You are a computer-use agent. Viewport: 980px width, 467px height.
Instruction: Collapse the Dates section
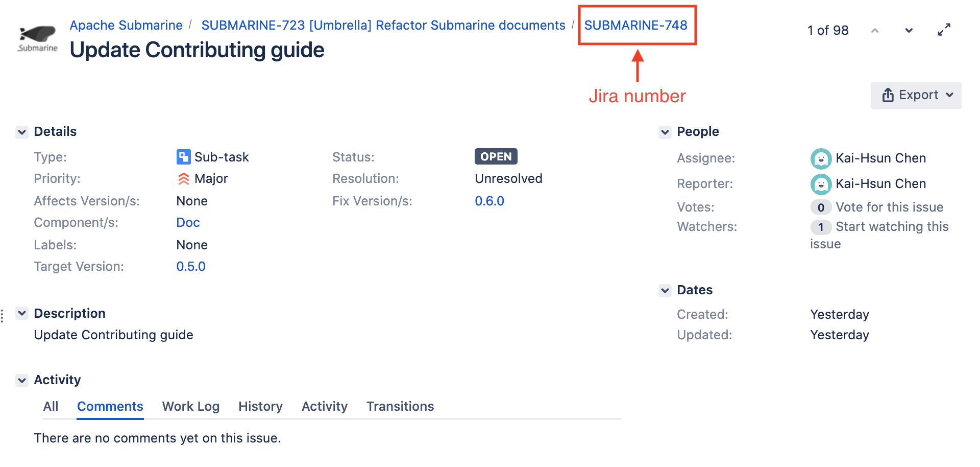click(665, 291)
